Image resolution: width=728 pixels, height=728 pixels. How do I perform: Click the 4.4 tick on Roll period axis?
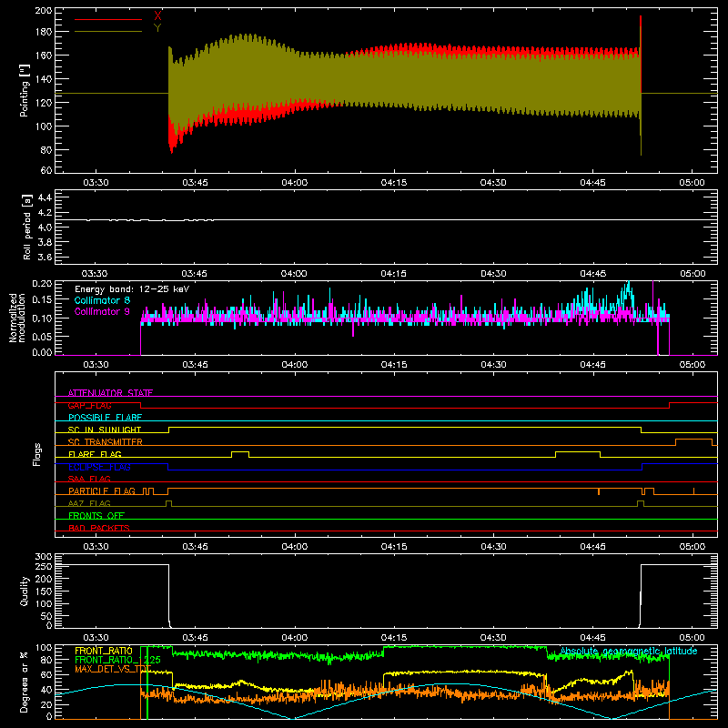[45, 197]
